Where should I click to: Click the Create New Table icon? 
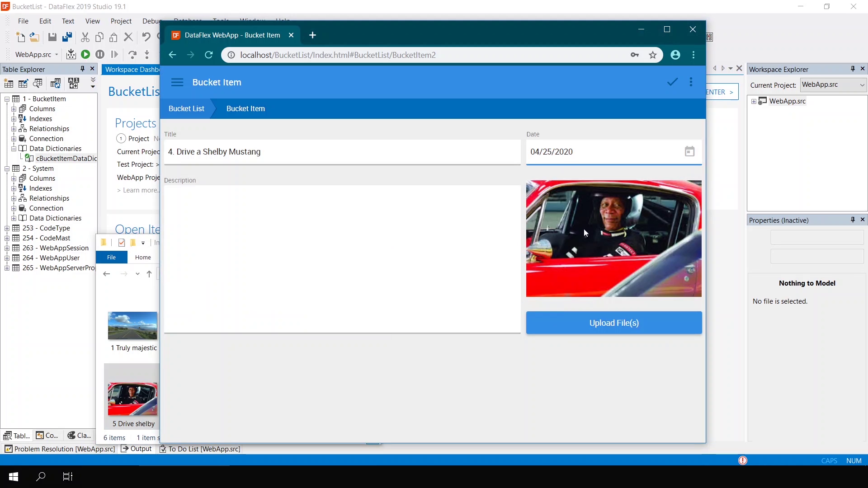9,83
